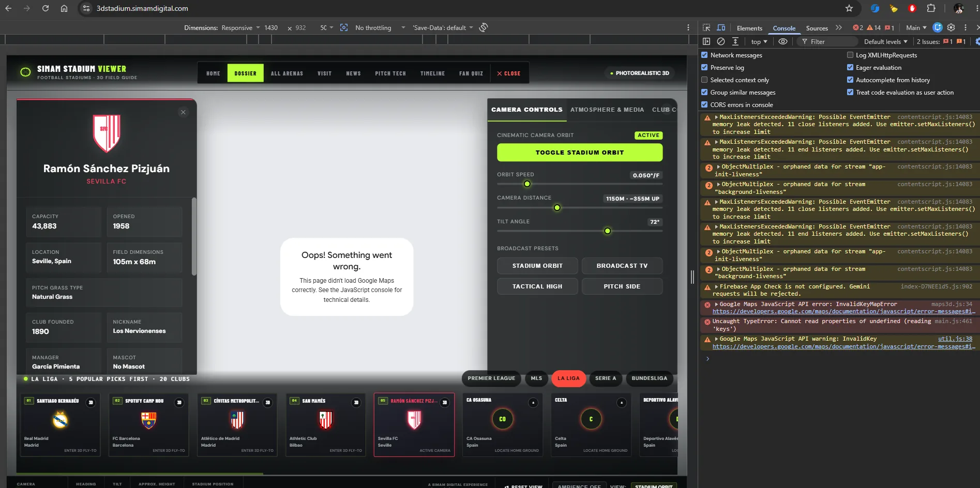Uncheck Treat code evaluation as user action
The image size is (980, 488).
[850, 92]
